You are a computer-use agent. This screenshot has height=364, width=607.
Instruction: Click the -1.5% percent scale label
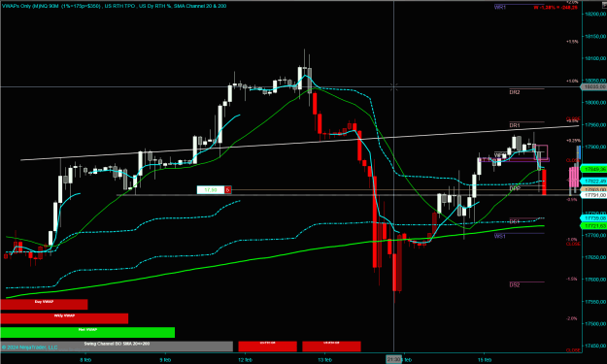pyautogui.click(x=572, y=279)
